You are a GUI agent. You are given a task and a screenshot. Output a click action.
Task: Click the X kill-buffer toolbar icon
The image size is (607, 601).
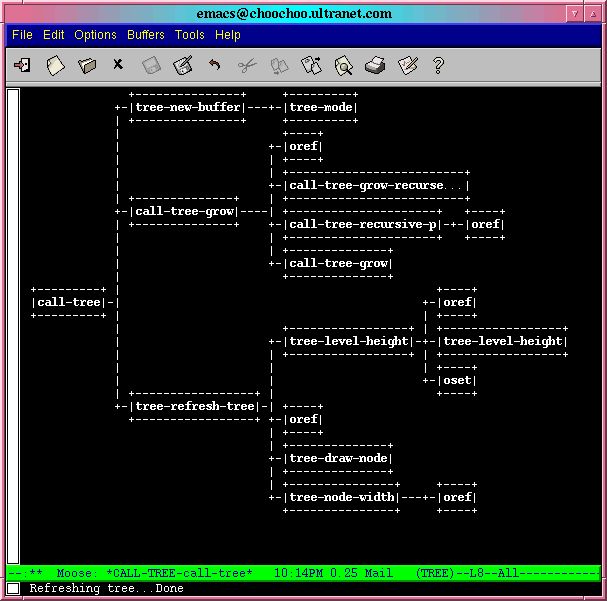[x=118, y=65]
